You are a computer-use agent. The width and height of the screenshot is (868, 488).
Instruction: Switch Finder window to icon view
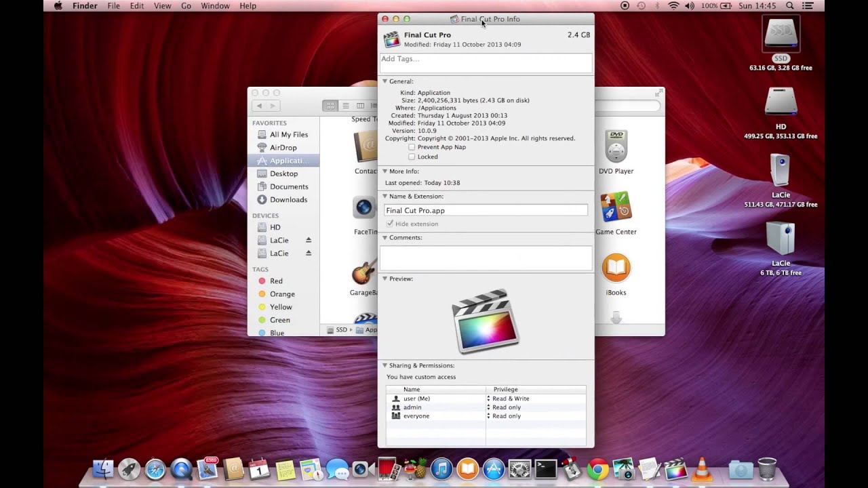point(330,106)
